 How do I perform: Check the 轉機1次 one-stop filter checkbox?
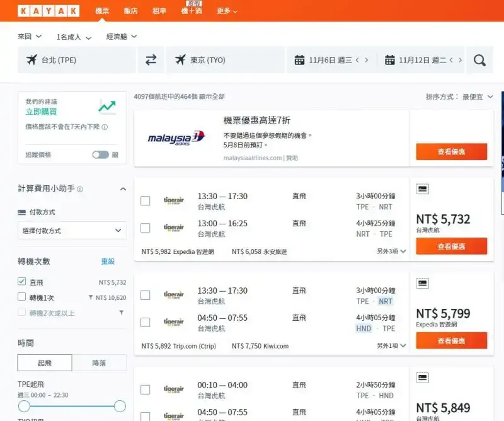(22, 297)
